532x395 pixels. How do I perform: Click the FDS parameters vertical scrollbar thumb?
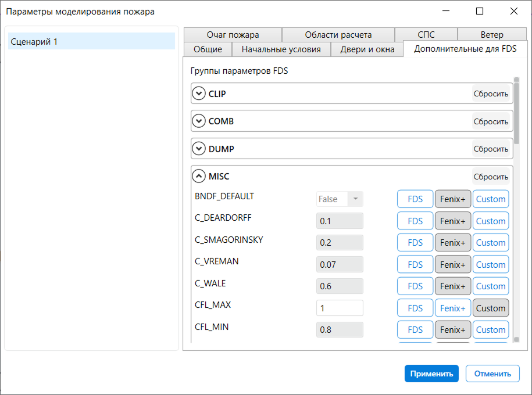[517, 114]
